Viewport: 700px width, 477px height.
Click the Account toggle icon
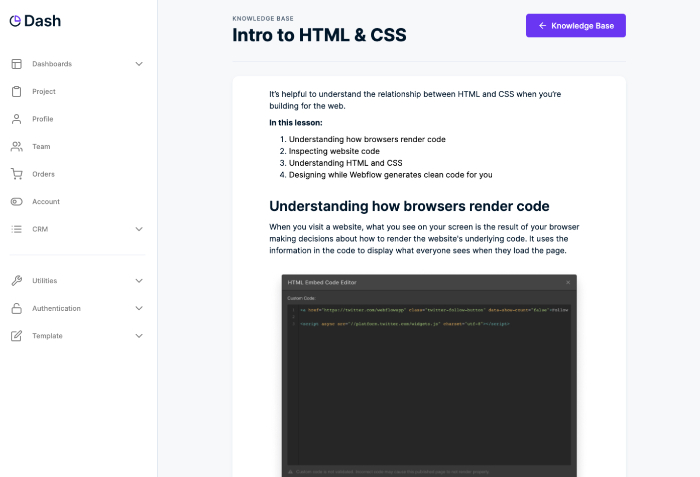(x=17, y=201)
